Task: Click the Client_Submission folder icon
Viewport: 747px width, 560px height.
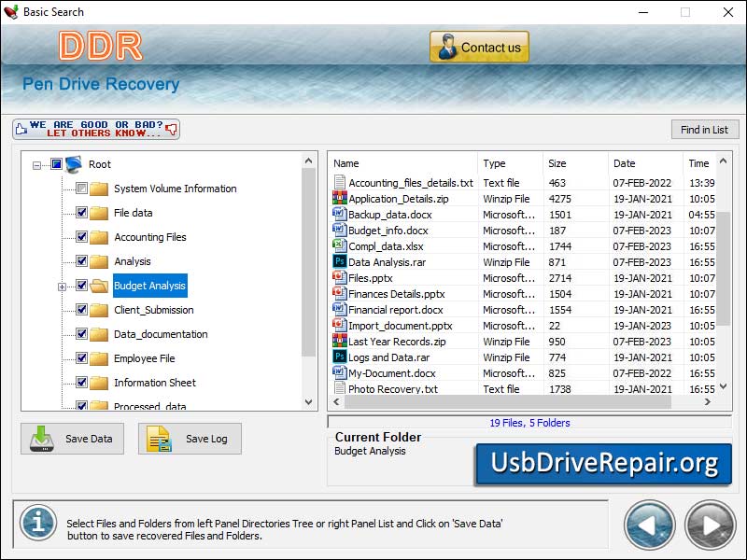Action: tap(99, 311)
